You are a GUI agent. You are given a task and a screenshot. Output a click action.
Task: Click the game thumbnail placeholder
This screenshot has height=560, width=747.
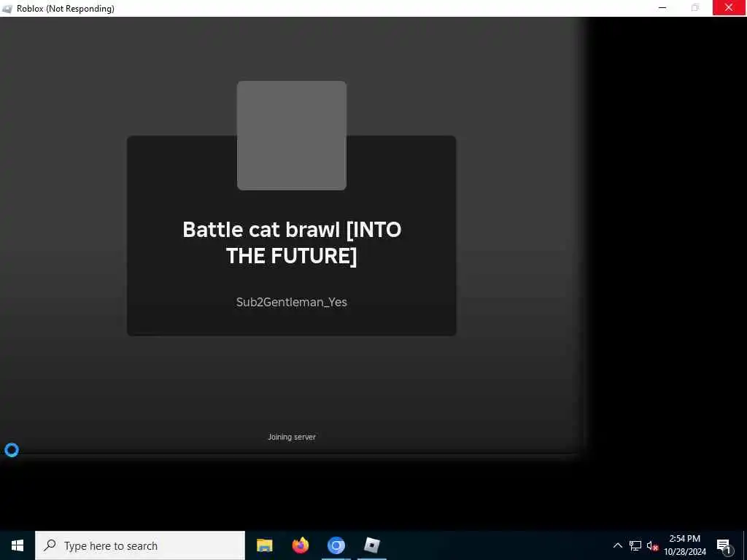(292, 135)
